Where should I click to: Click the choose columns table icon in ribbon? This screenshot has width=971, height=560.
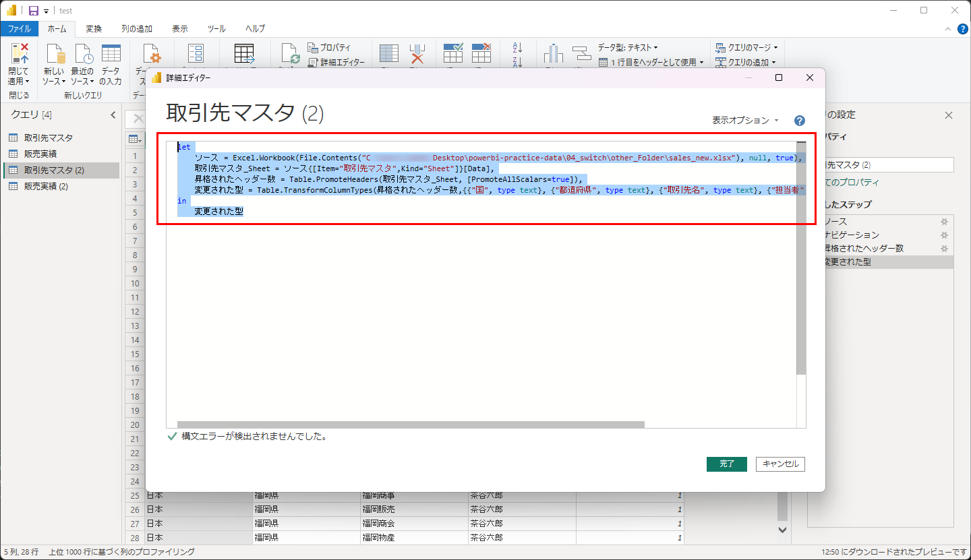point(389,55)
